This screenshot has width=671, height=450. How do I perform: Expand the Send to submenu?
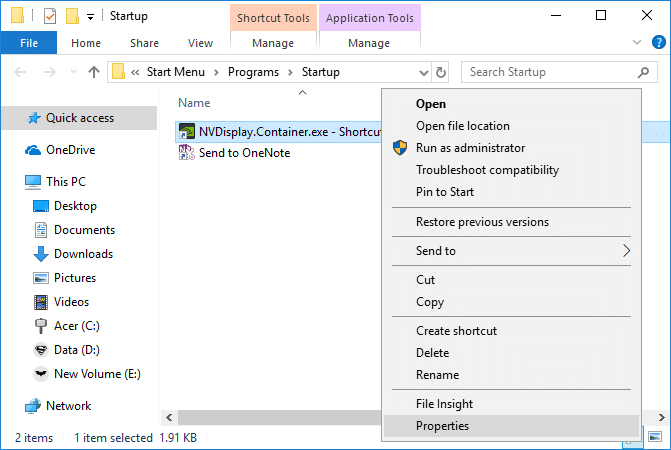pyautogui.click(x=626, y=251)
